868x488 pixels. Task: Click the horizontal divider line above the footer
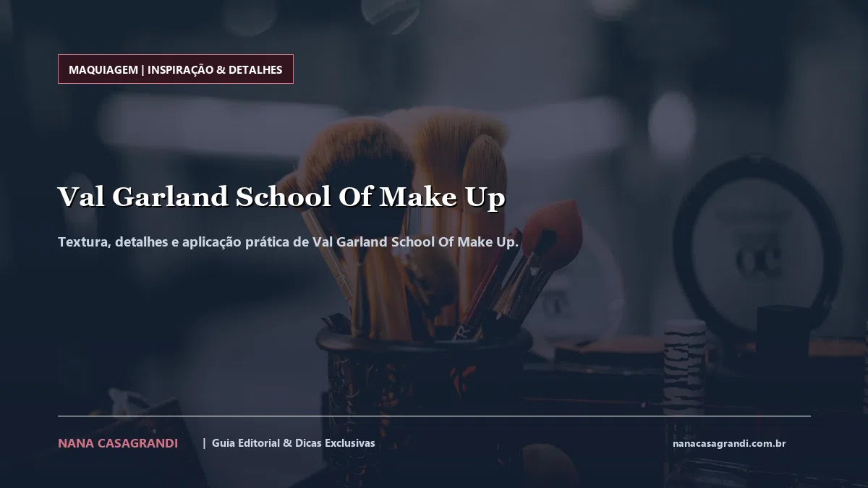[x=434, y=416]
